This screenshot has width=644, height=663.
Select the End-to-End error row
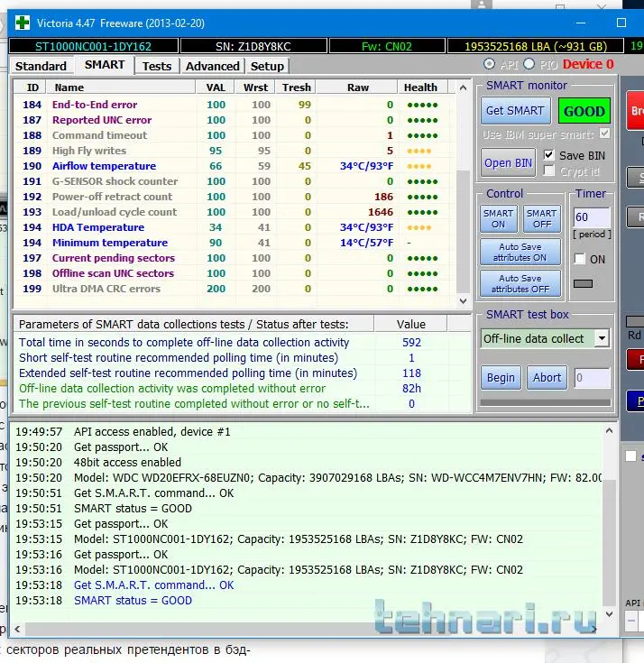(235, 105)
